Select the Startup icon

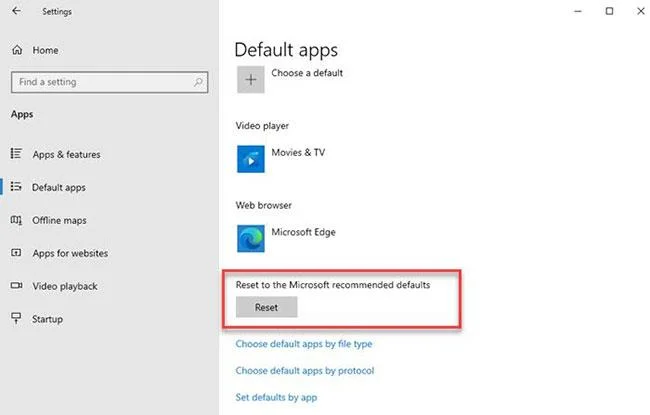(16, 318)
